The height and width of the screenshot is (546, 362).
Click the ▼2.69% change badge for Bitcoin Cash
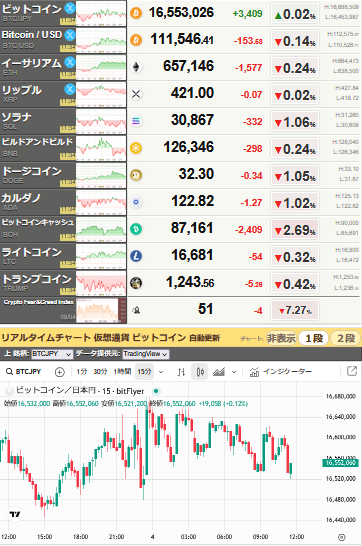(295, 229)
